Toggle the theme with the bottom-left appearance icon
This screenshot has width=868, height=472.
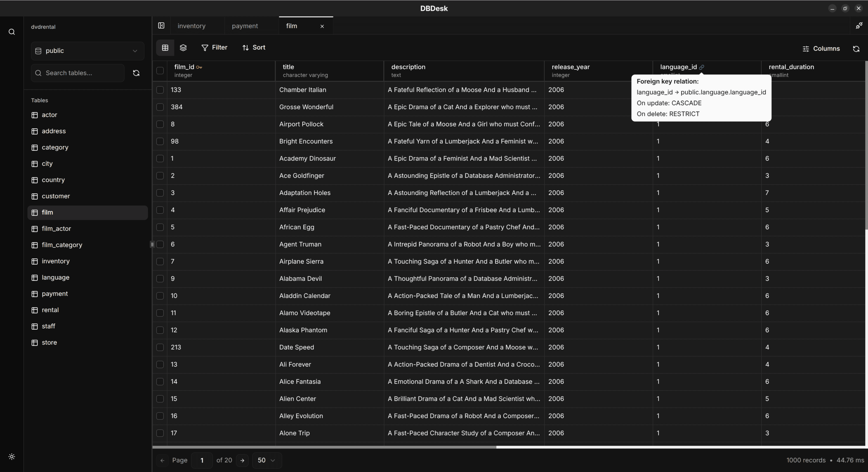(12, 457)
